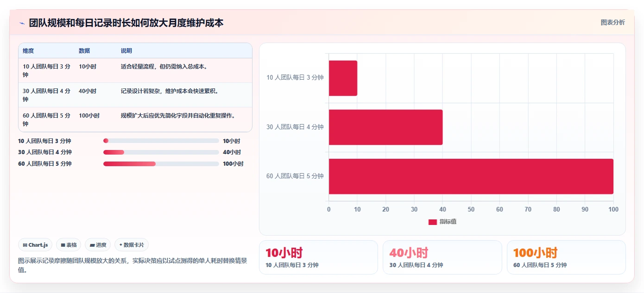The height and width of the screenshot is (293, 644).
Task: Click the 100小时 table data cell
Action: [89, 116]
